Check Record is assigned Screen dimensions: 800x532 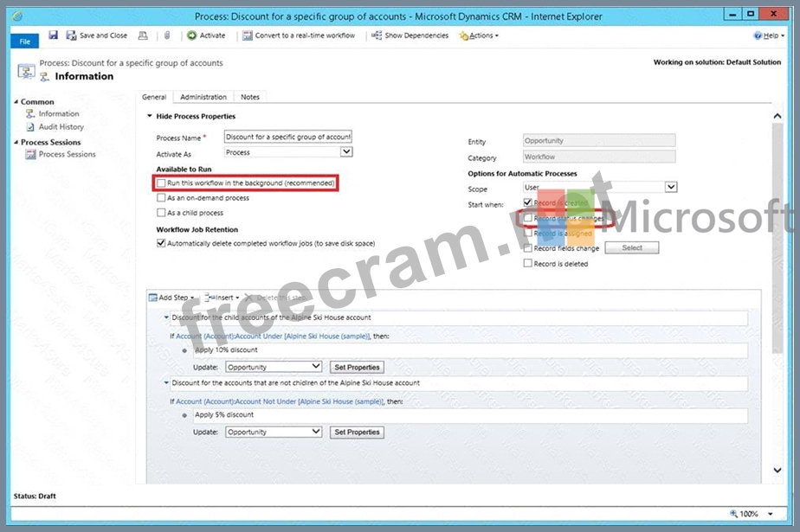pyautogui.click(x=528, y=233)
